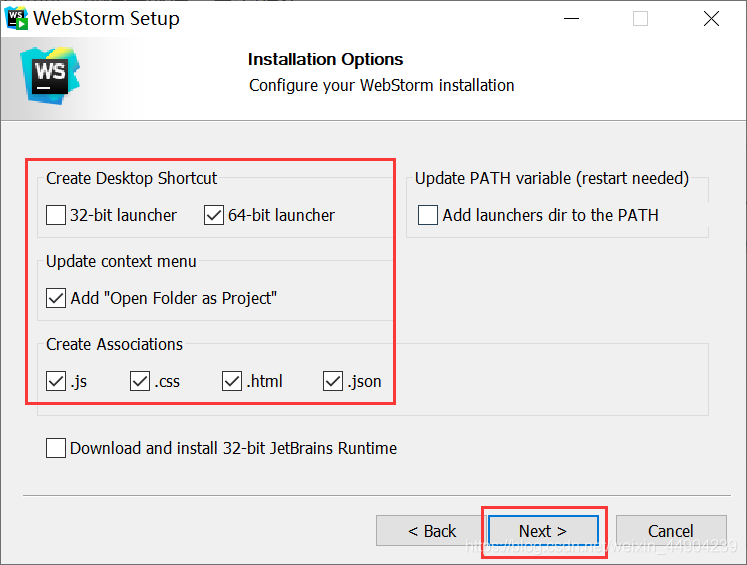Image resolution: width=747 pixels, height=565 pixels.
Task: Check Add launchers dir to the PATH
Action: pyautogui.click(x=428, y=215)
